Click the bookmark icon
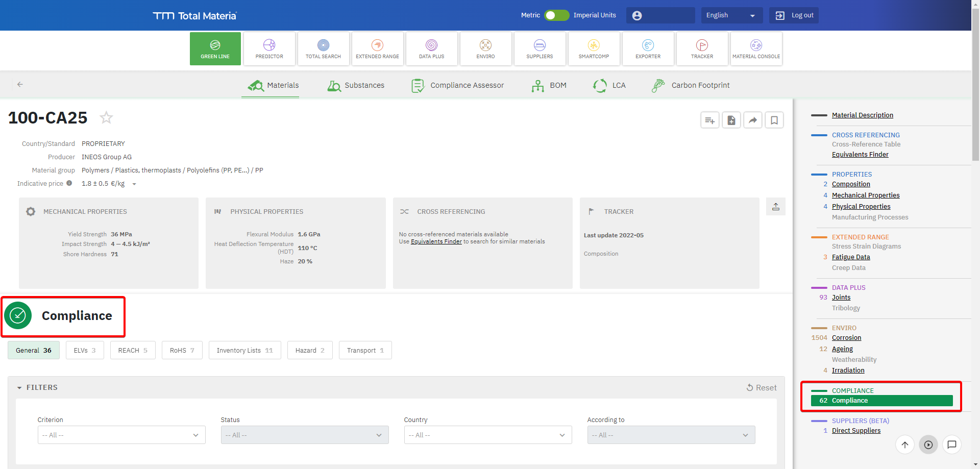The width and height of the screenshot is (980, 469). (x=774, y=120)
